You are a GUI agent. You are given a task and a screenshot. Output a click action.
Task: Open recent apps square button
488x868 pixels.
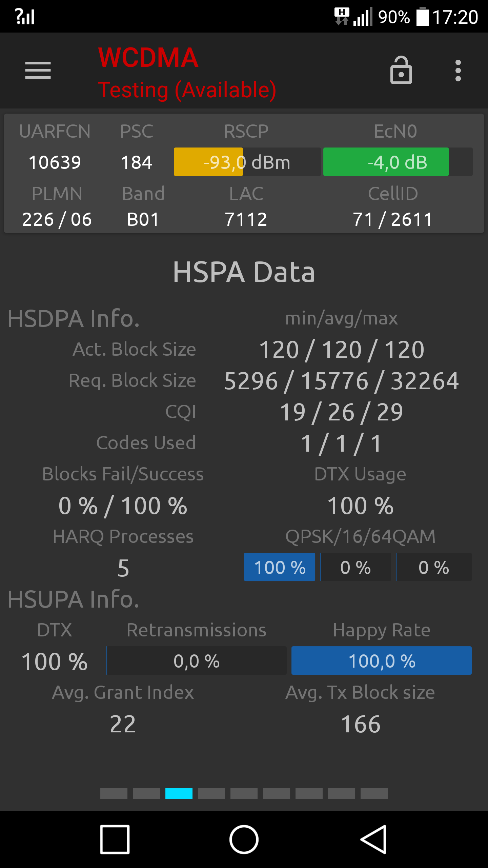(x=115, y=840)
